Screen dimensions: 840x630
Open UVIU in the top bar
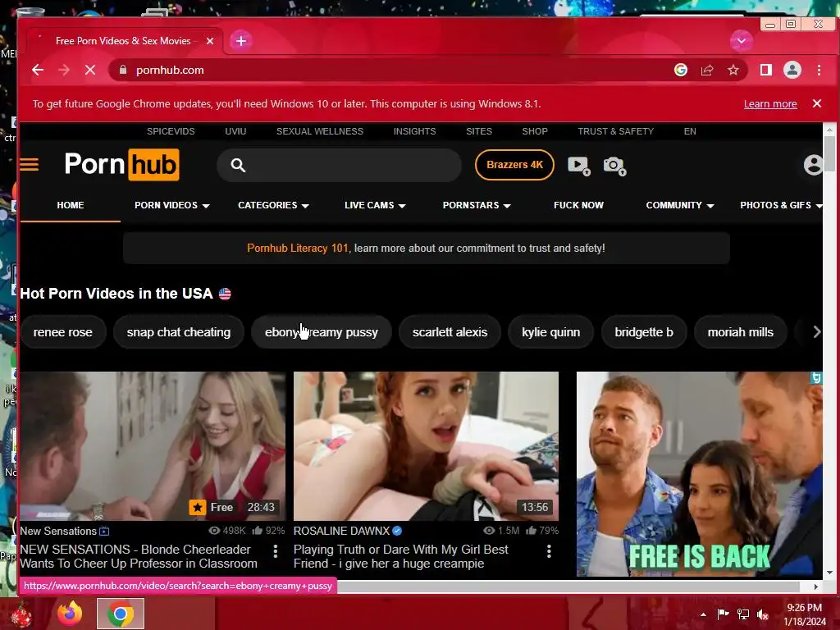[x=235, y=131]
